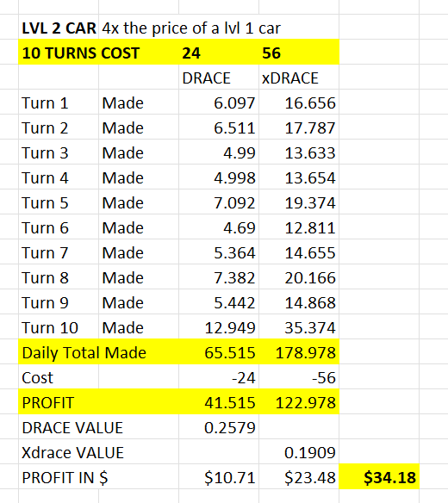The height and width of the screenshot is (503, 448).
Task: Select the Turn 2 xDRACE value 17.787
Action: coord(299,128)
